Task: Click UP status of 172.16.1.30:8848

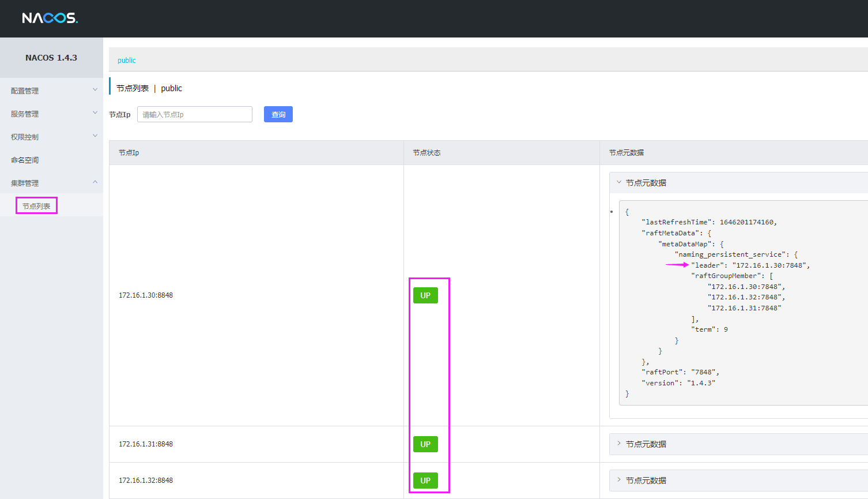Action: (x=425, y=295)
